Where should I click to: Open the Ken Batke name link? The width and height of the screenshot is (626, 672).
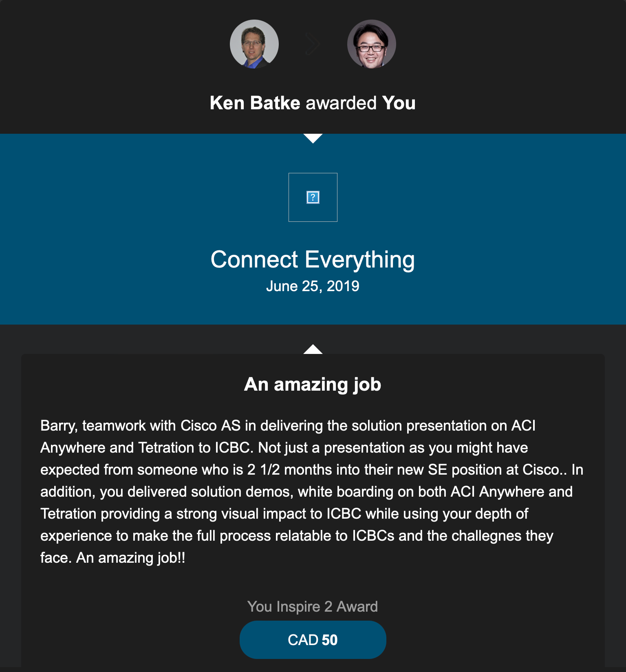(255, 103)
